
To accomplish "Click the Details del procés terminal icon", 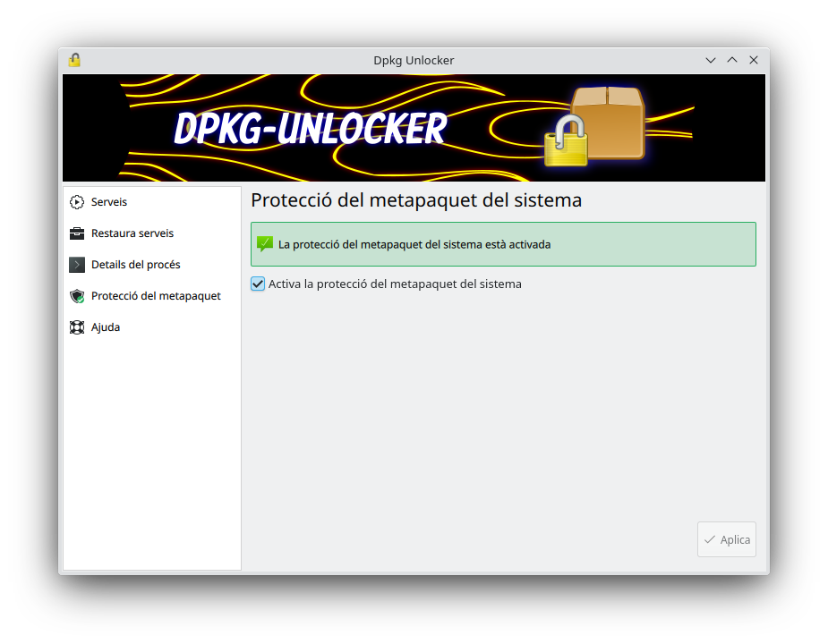I will (77, 265).
